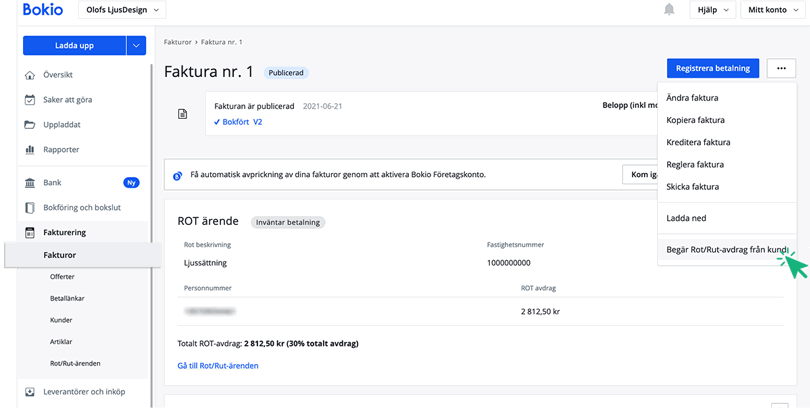The height and width of the screenshot is (408, 810).
Task: Toggle the three-dot more actions button
Action: pyautogui.click(x=781, y=68)
